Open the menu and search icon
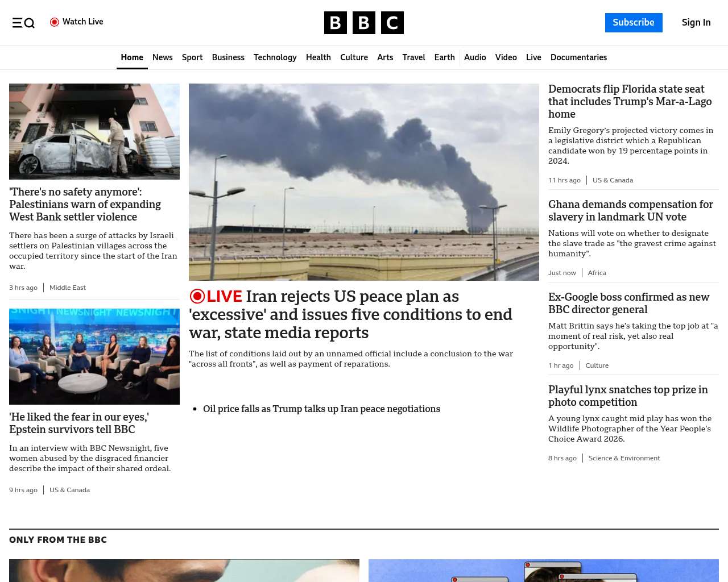Screen dimensions: 728x582 (23, 23)
